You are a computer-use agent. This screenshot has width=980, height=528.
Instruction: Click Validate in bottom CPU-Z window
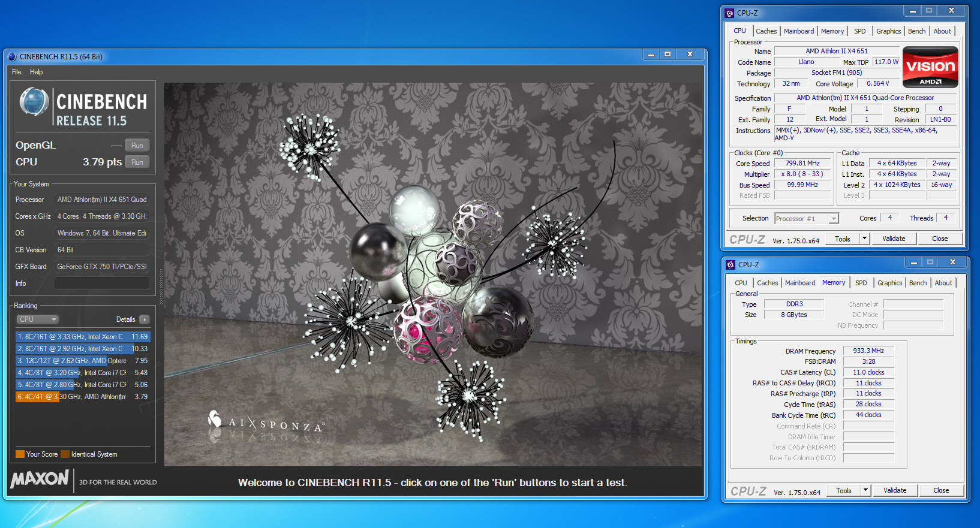pos(895,490)
